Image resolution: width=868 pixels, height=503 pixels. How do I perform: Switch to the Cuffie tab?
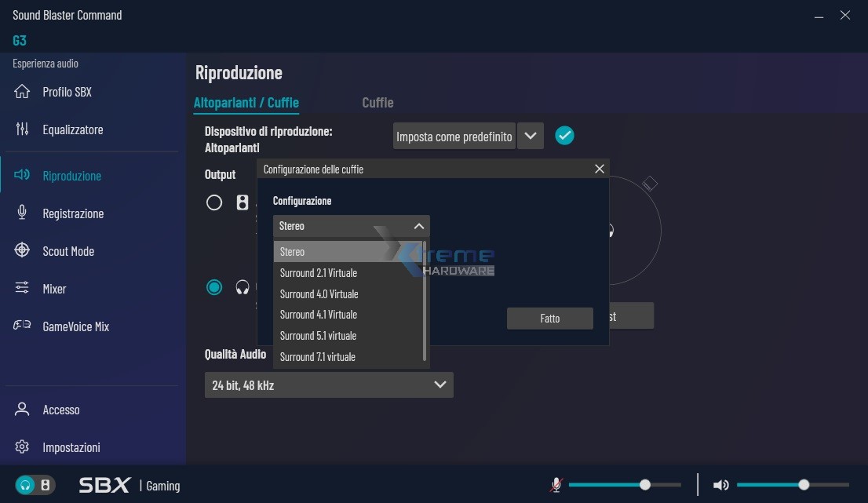377,103
